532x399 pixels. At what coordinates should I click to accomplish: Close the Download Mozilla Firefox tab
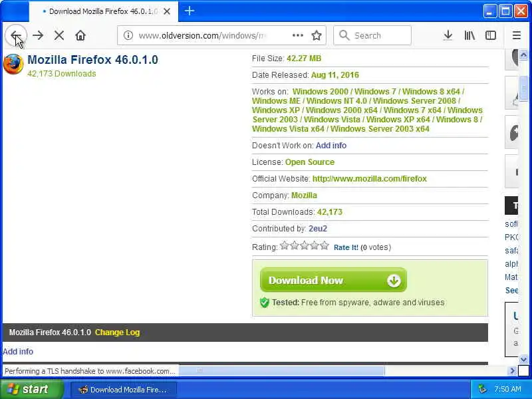click(167, 11)
